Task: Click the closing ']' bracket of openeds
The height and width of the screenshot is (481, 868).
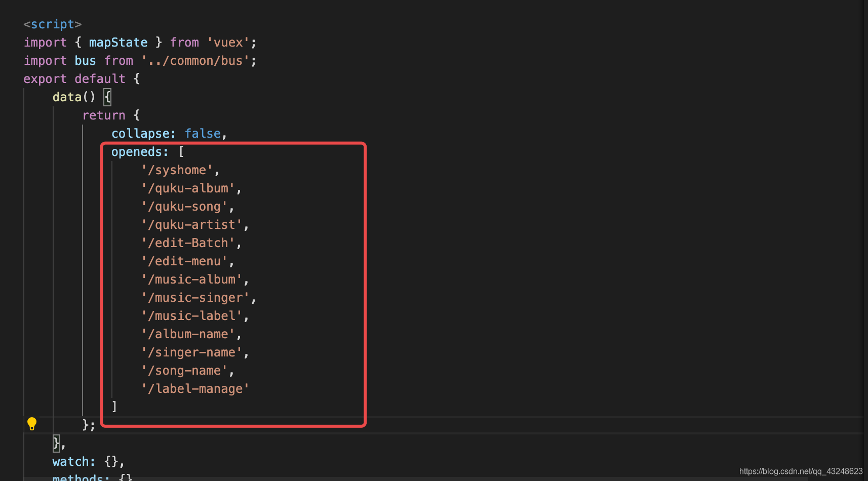Action: pyautogui.click(x=114, y=407)
